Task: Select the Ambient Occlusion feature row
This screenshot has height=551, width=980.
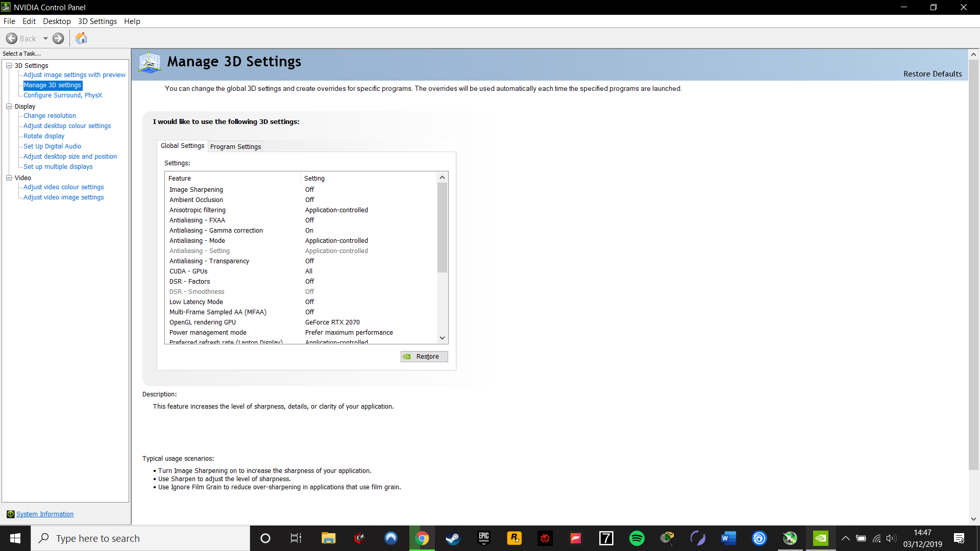Action: click(x=301, y=200)
